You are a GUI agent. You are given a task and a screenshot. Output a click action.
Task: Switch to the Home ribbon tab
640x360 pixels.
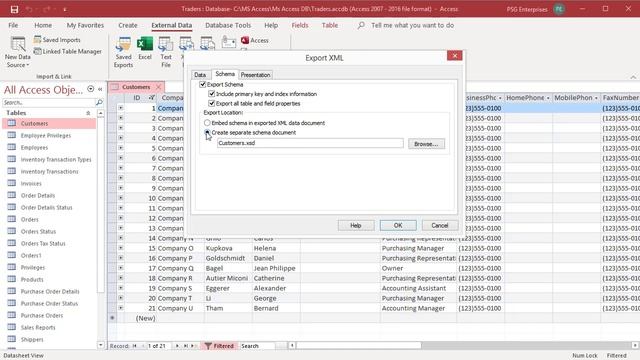[x=43, y=25]
